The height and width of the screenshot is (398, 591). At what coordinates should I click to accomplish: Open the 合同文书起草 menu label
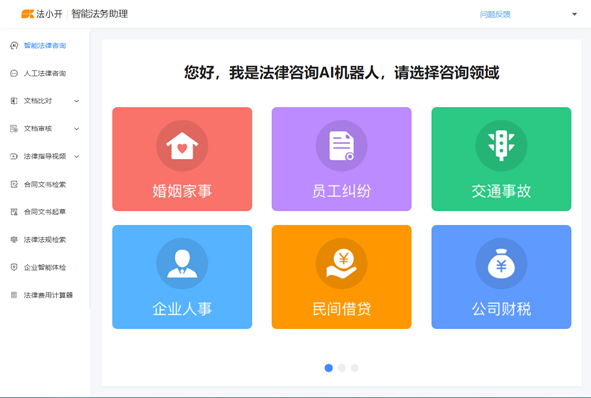click(45, 212)
